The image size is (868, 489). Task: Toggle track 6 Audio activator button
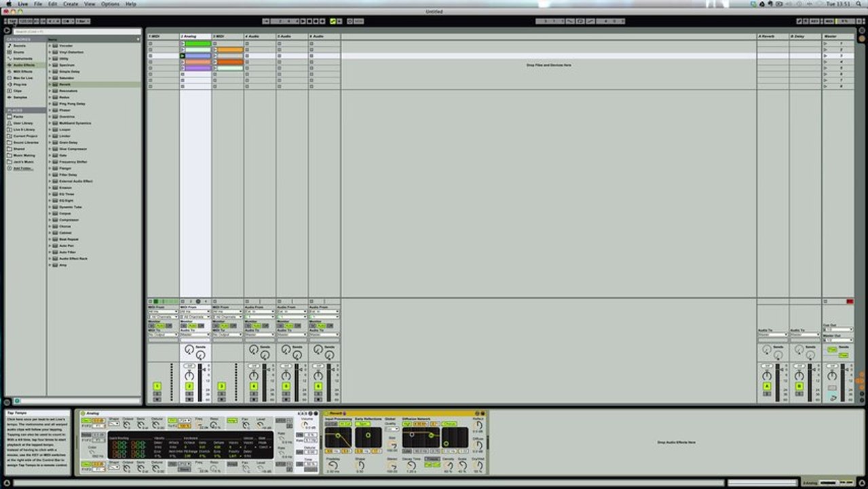(318, 386)
